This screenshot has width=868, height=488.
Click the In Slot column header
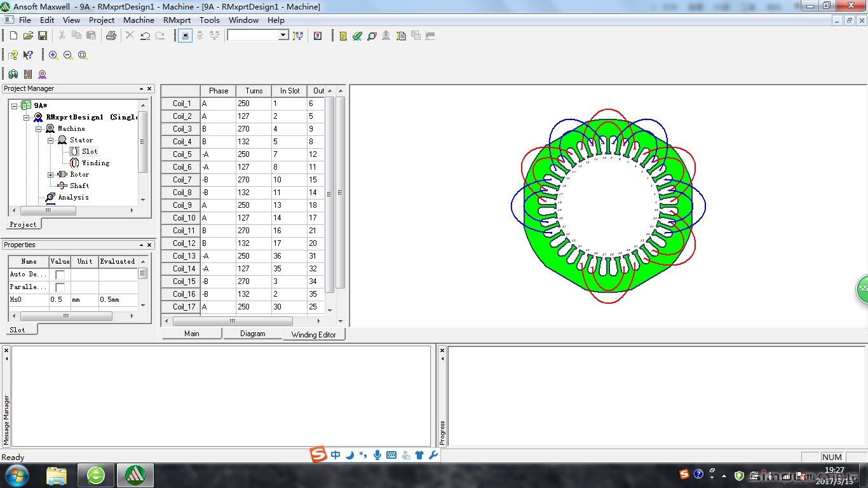(x=289, y=91)
